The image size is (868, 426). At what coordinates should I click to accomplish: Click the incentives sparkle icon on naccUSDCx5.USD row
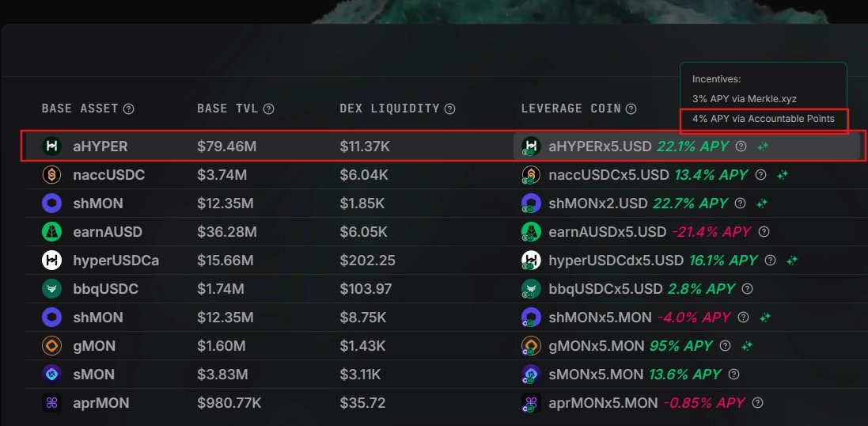click(783, 175)
